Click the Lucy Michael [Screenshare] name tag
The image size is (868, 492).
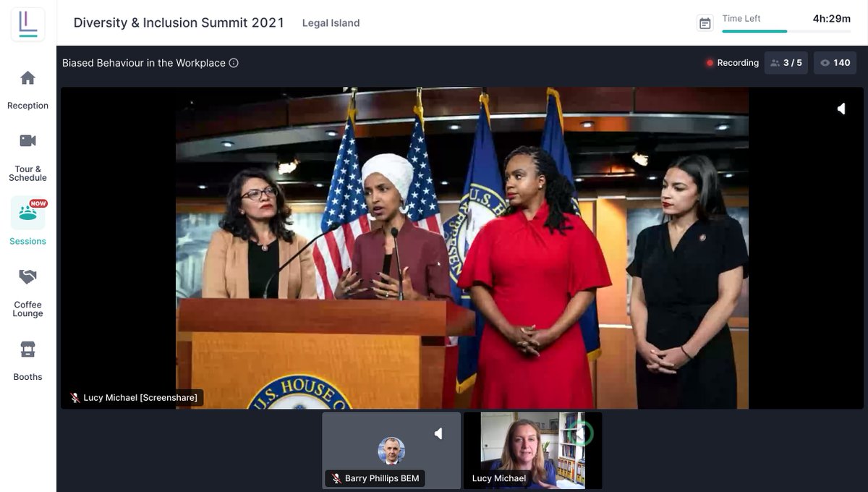click(x=134, y=398)
